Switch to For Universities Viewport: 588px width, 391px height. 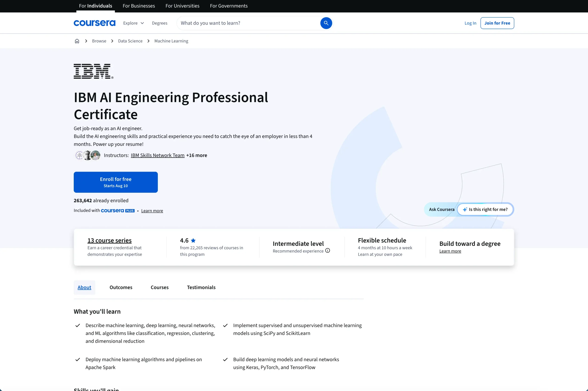(x=182, y=6)
